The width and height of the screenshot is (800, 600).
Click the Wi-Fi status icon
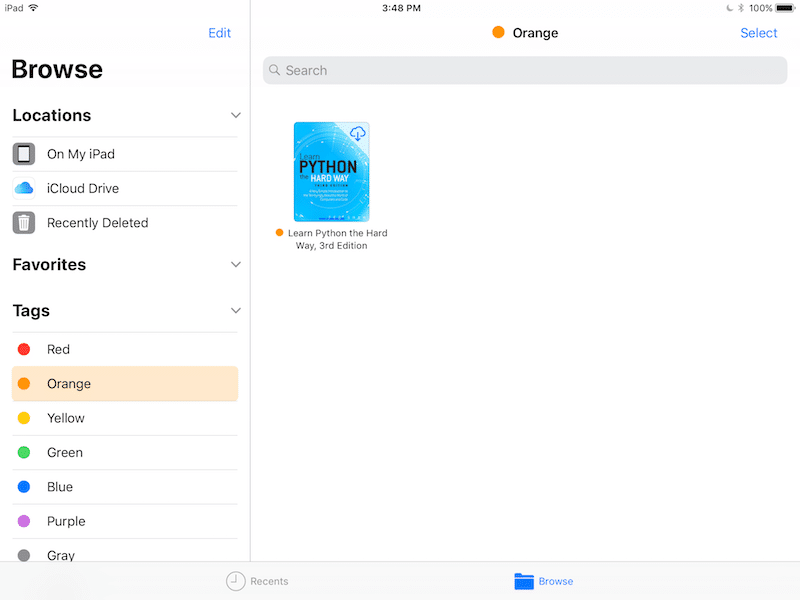[33, 8]
